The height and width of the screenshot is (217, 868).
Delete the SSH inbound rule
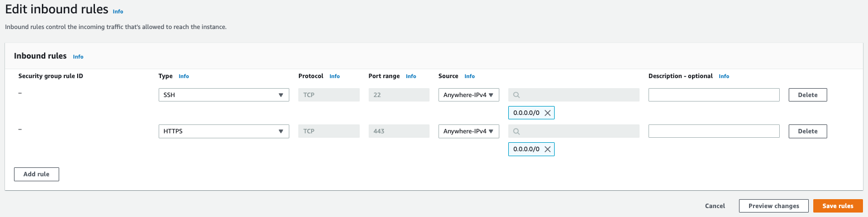tap(808, 95)
